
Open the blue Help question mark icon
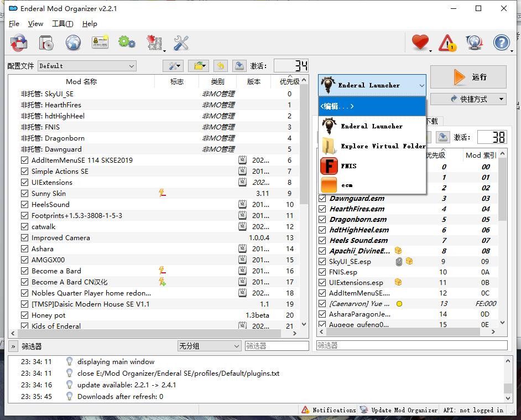pos(501,43)
